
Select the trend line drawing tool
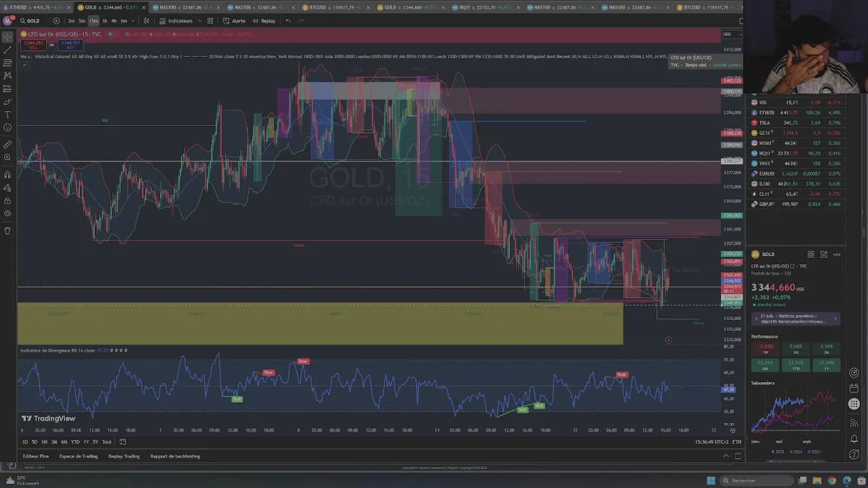pos(7,50)
